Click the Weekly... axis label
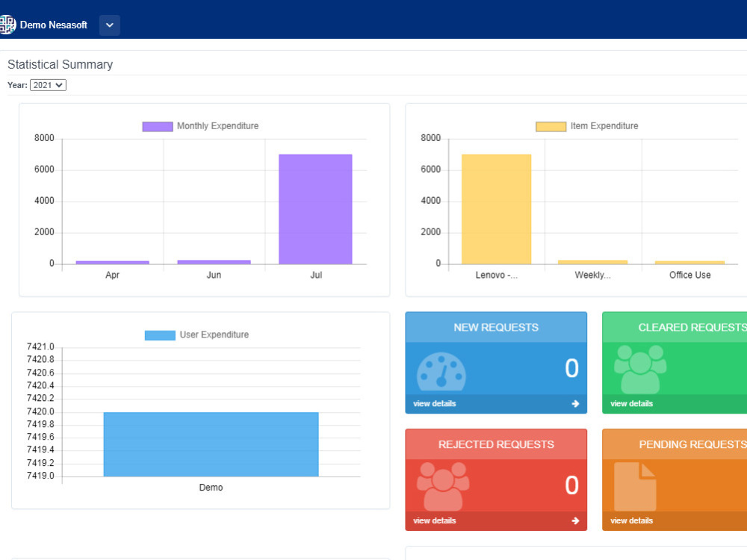Screen dimensions: 747x560 pos(592,276)
